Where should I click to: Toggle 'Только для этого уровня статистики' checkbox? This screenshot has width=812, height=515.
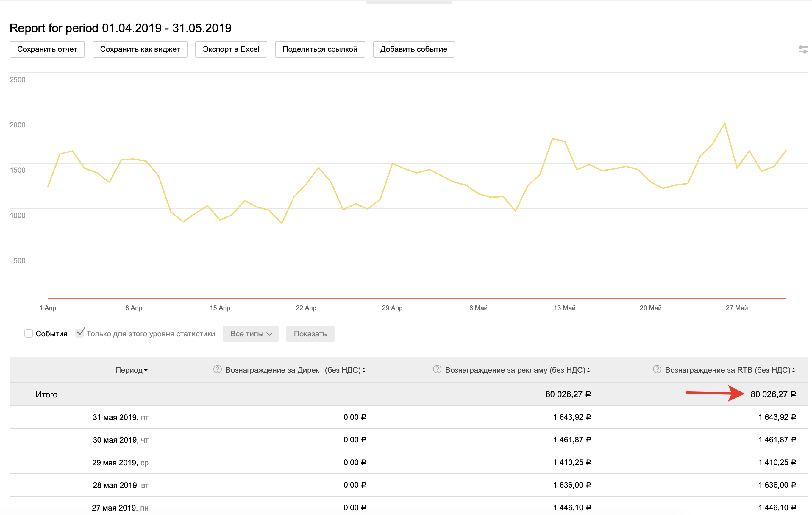pos(79,333)
